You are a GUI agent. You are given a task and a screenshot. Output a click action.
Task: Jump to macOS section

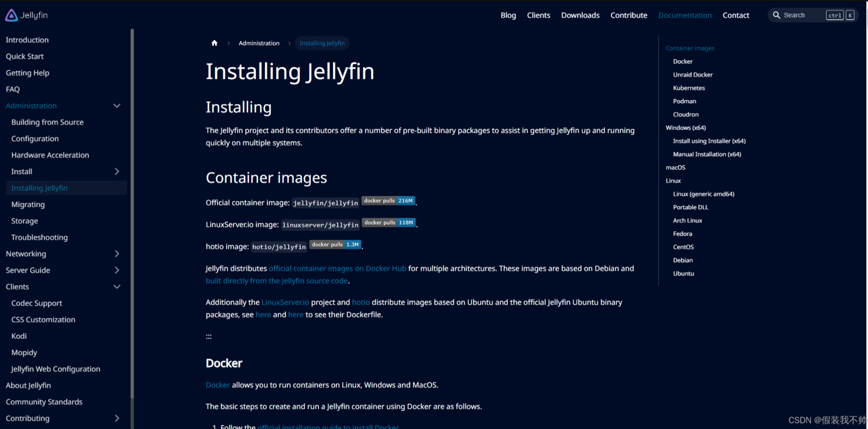(x=675, y=167)
